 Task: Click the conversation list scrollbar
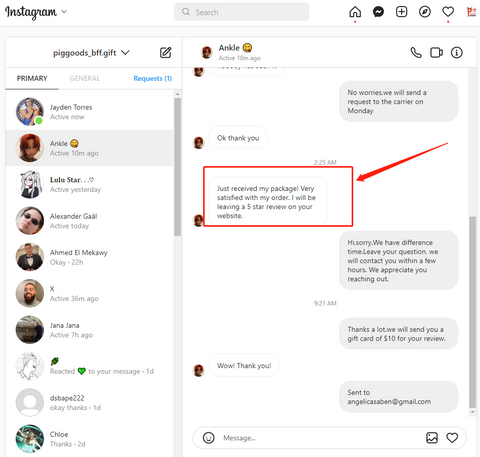pos(178,167)
